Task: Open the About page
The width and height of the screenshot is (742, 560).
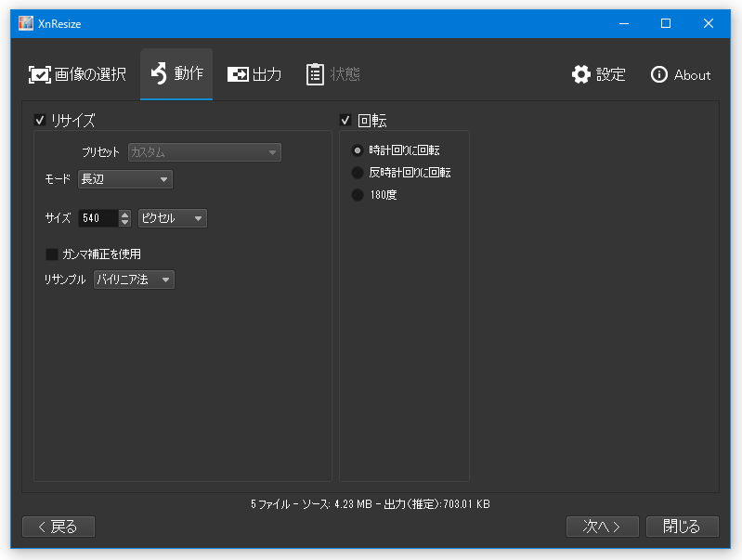Action: click(x=681, y=75)
